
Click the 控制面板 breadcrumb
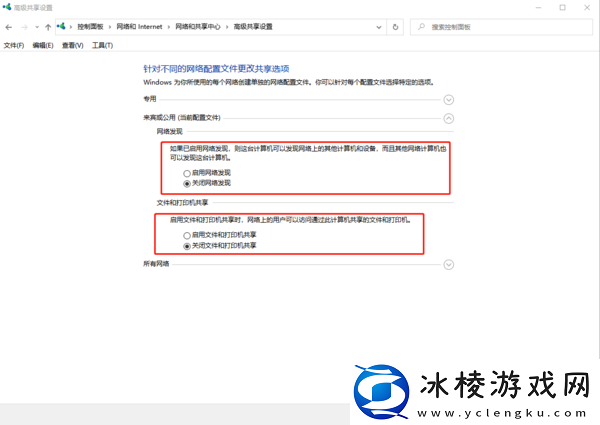coord(90,27)
